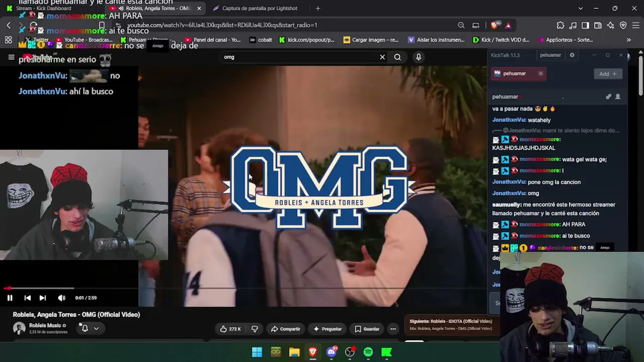644x362 pixels.
Task: Click Compartir to share the video
Action: click(x=285, y=329)
